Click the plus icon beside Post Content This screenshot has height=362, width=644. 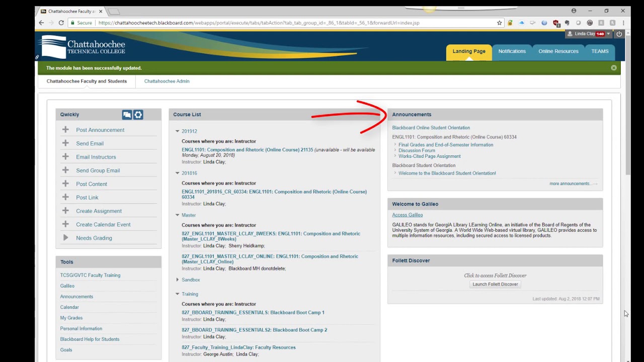[65, 184]
